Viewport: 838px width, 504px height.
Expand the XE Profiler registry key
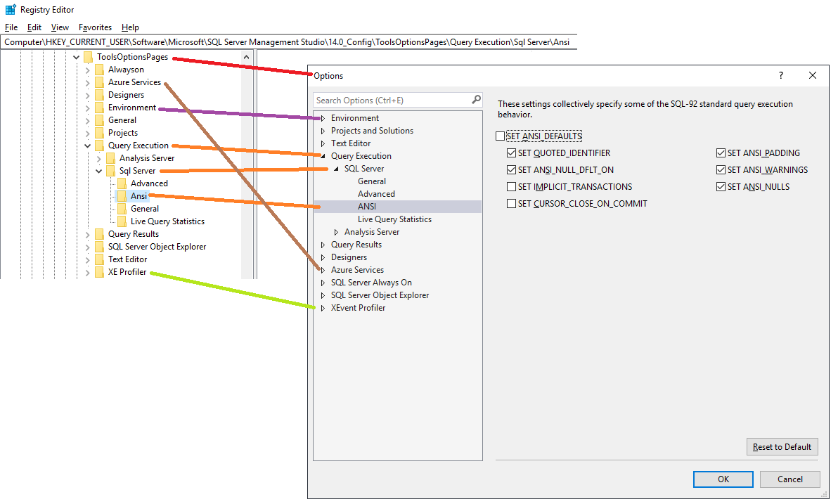click(x=88, y=272)
